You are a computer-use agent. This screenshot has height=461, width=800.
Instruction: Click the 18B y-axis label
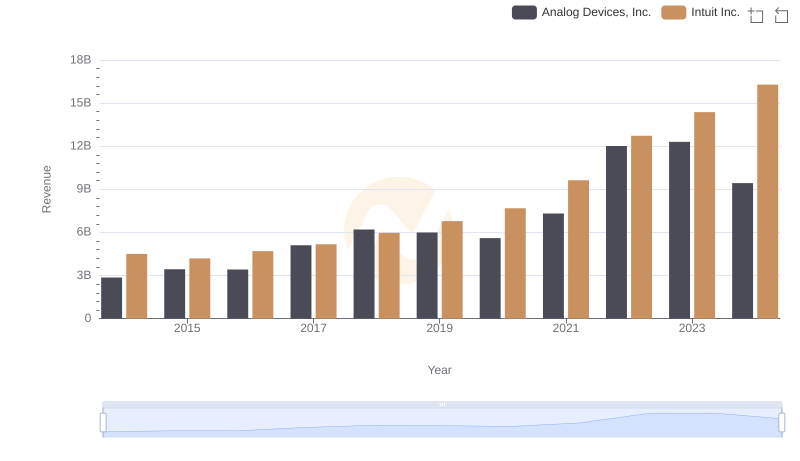point(81,60)
